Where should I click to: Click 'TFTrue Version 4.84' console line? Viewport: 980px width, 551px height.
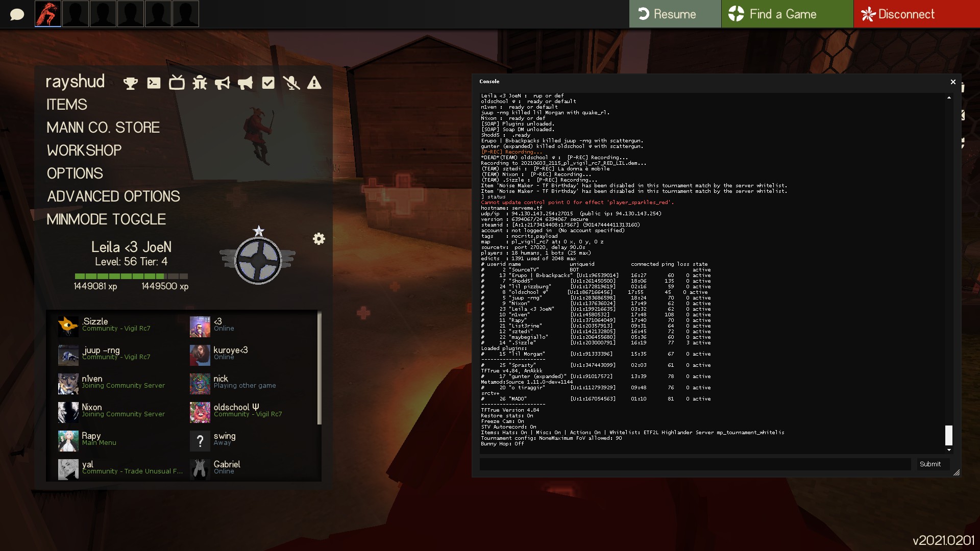click(510, 410)
